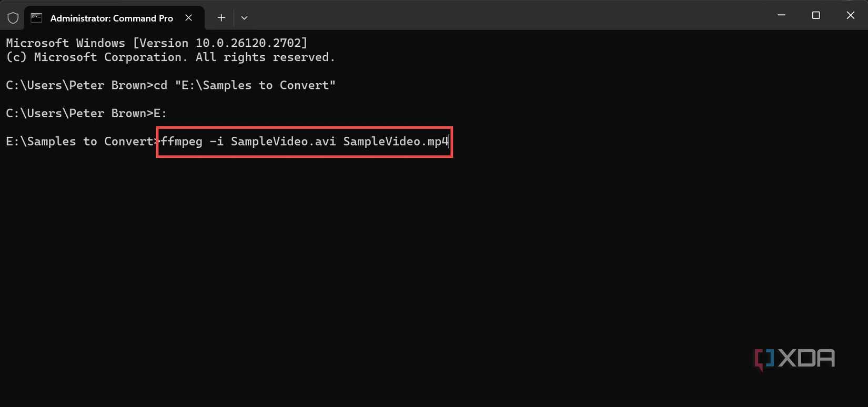Select the Administrator: Command Pro tab
The image size is (868, 407).
tap(110, 18)
